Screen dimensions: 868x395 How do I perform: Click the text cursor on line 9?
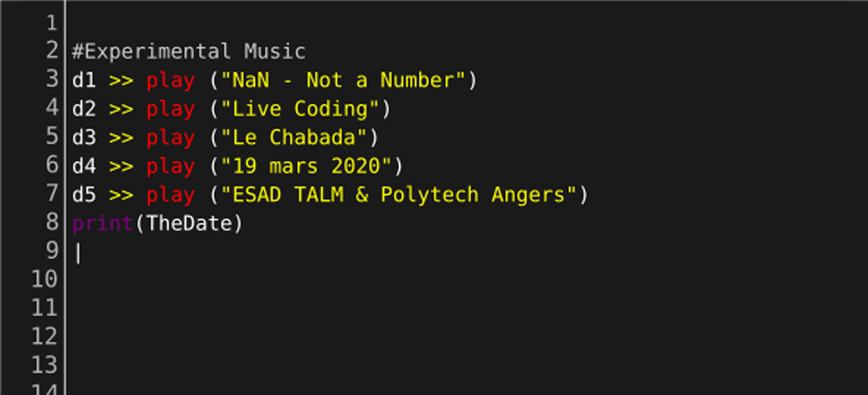(x=77, y=253)
